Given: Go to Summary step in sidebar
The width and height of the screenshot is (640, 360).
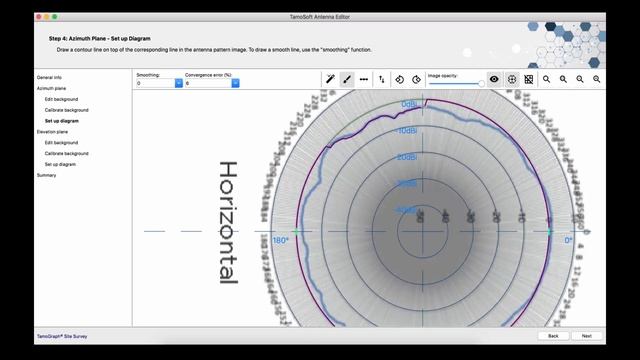Looking at the screenshot, I should click(47, 175).
